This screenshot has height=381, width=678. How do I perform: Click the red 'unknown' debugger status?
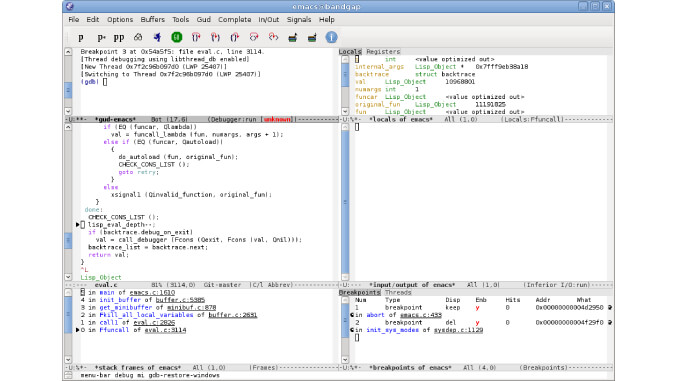pos(277,119)
